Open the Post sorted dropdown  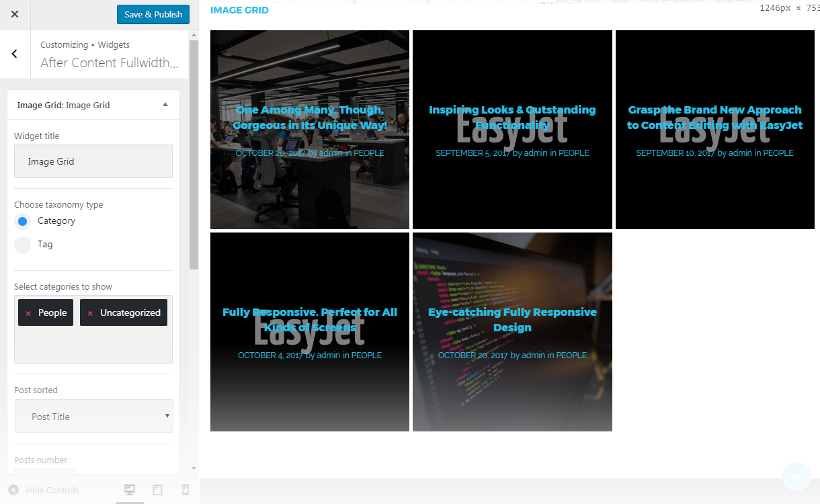click(x=94, y=416)
